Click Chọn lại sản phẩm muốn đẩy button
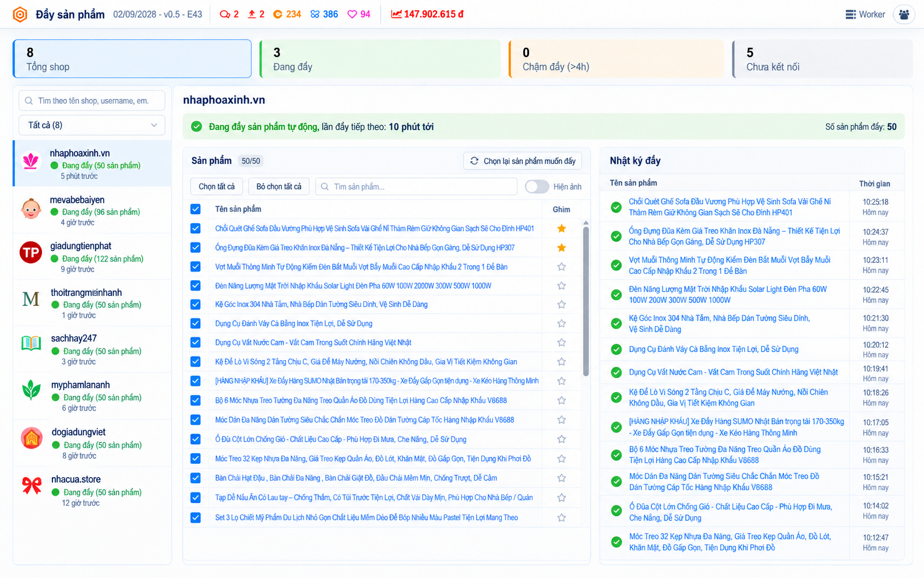Image resolution: width=924 pixels, height=578 pixels. click(x=523, y=161)
